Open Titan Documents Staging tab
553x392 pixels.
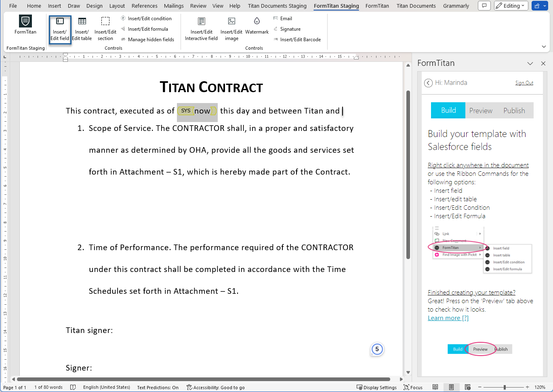point(277,6)
